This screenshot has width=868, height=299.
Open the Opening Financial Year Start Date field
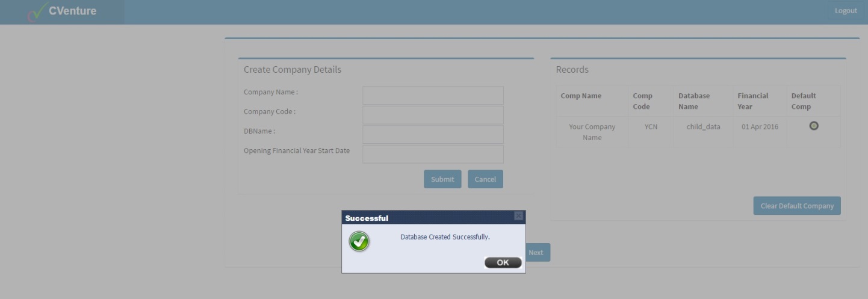pyautogui.click(x=433, y=154)
